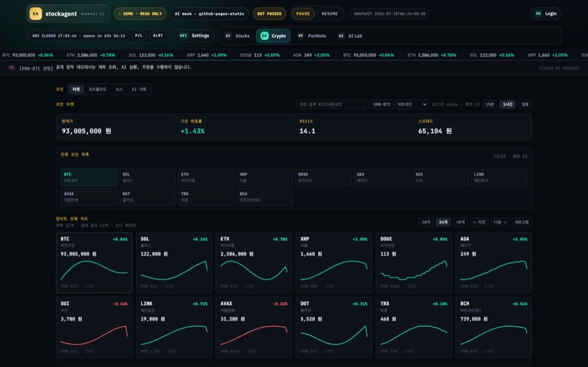Select SOL in the full coin list
Viewport: 588px width, 367px height.
click(148, 178)
